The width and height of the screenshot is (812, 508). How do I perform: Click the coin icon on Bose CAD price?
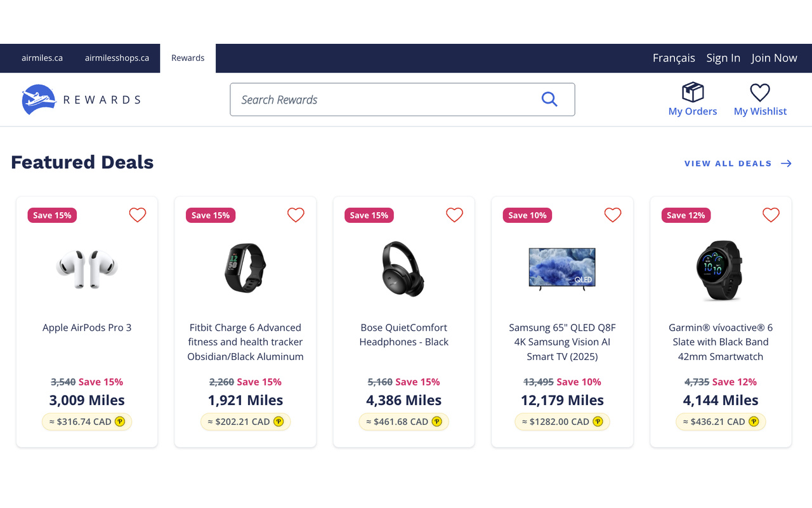click(436, 422)
